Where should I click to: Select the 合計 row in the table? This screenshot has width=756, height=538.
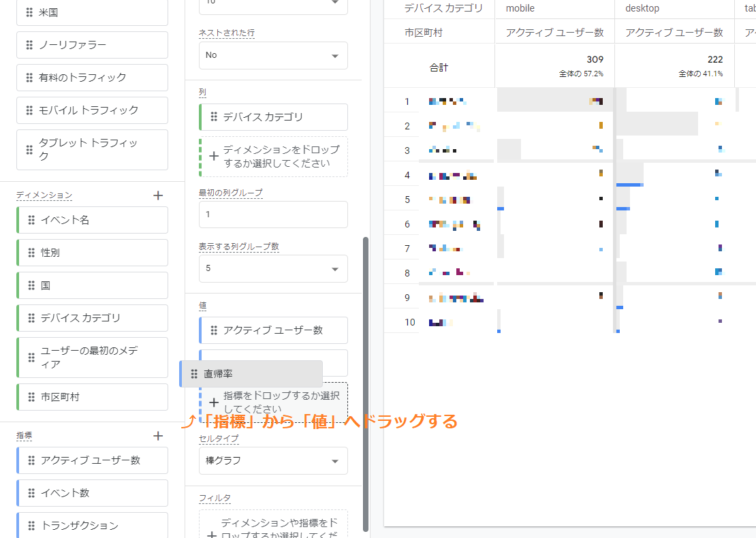pyautogui.click(x=439, y=65)
